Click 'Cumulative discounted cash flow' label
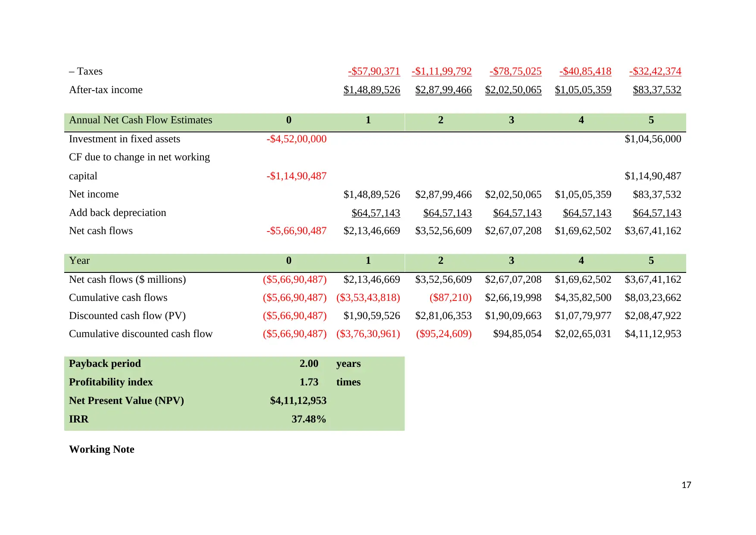756x535 pixels. coord(141,334)
